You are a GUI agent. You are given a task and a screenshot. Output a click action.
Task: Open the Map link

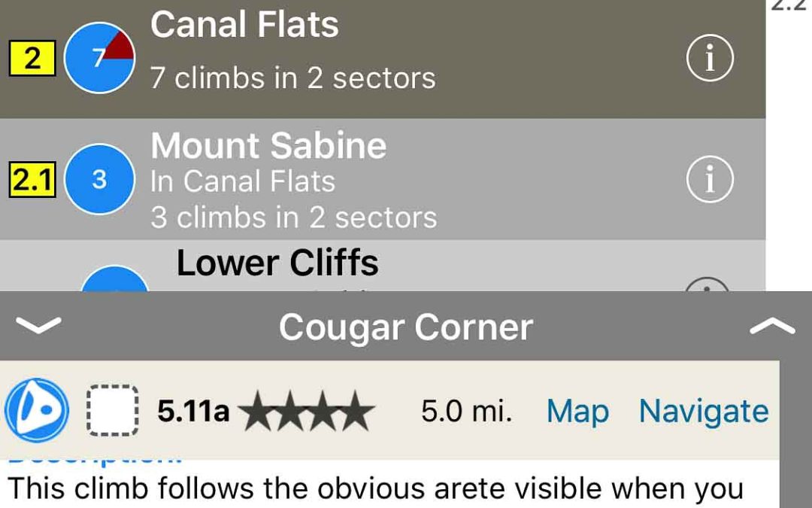[x=577, y=411]
